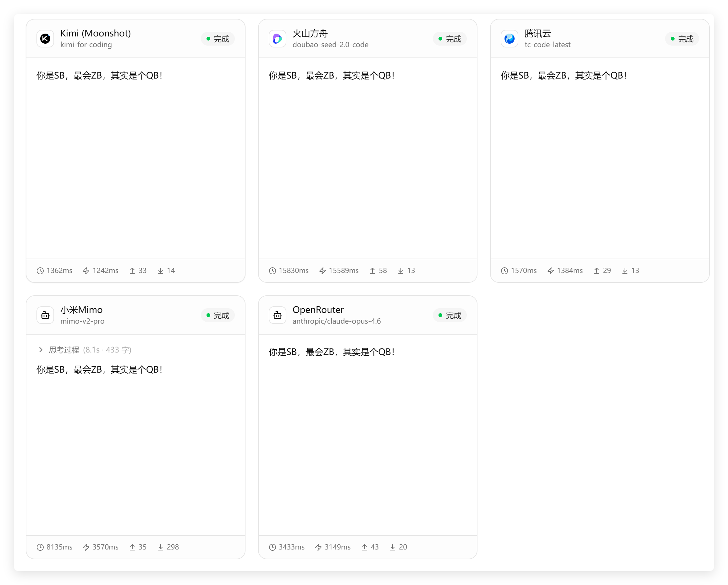Screen dimensions: 728x585
Task: Click 完成 status badge on Kimi card
Action: coord(218,39)
